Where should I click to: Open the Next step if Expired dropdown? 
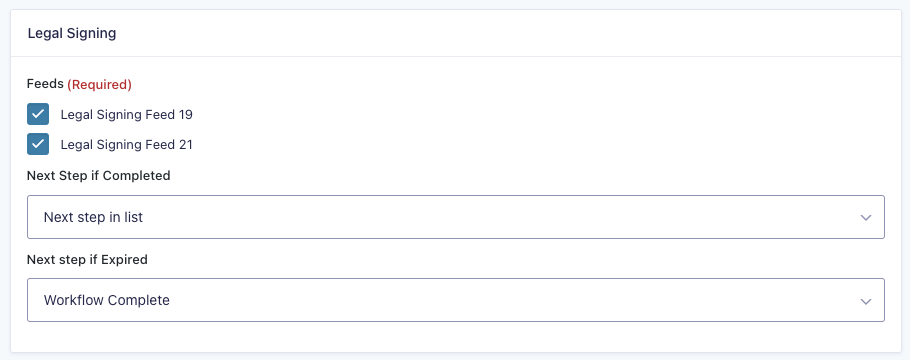456,300
